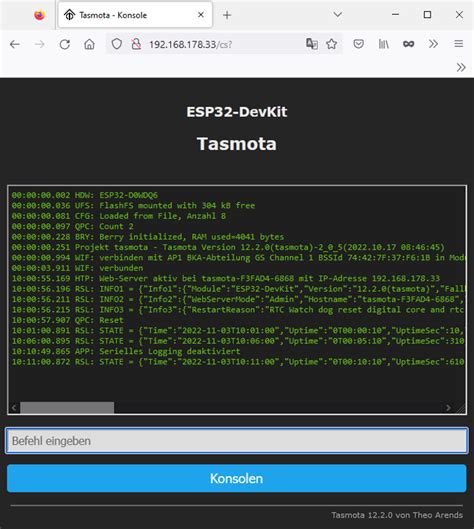The image size is (474, 529).
Task: Click log line 'WIF: verbunden'
Action: point(77,268)
